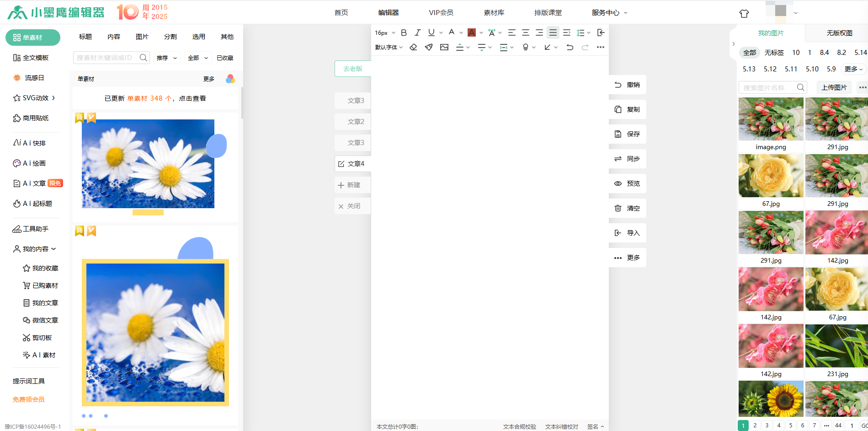Open the 默认字体 font family dropdown
Screen dimensions: 868x431
[386, 47]
